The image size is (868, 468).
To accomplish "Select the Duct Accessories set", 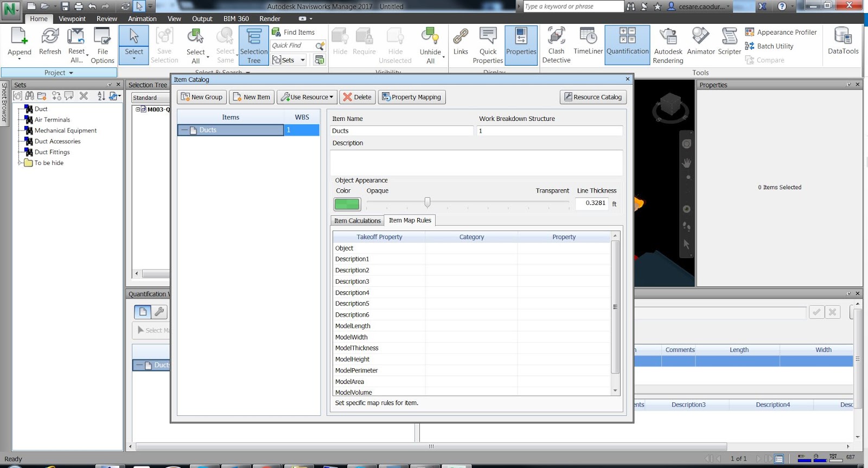I will [x=58, y=141].
